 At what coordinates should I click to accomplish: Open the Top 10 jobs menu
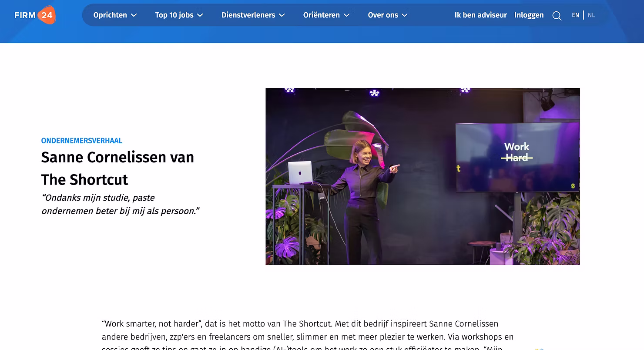coord(179,15)
